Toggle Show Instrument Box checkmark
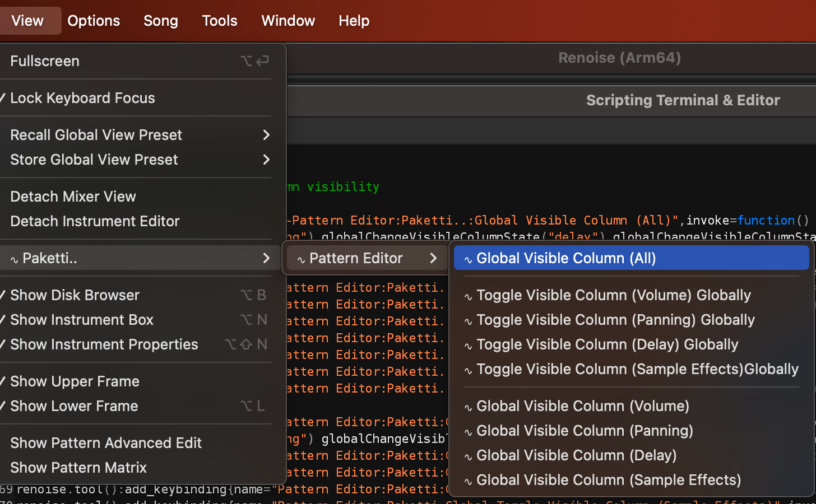This screenshot has width=816, height=504. [x=81, y=320]
